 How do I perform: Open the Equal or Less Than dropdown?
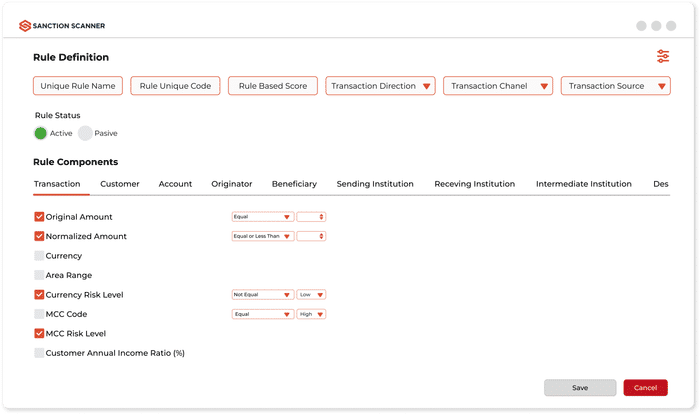[x=262, y=236]
